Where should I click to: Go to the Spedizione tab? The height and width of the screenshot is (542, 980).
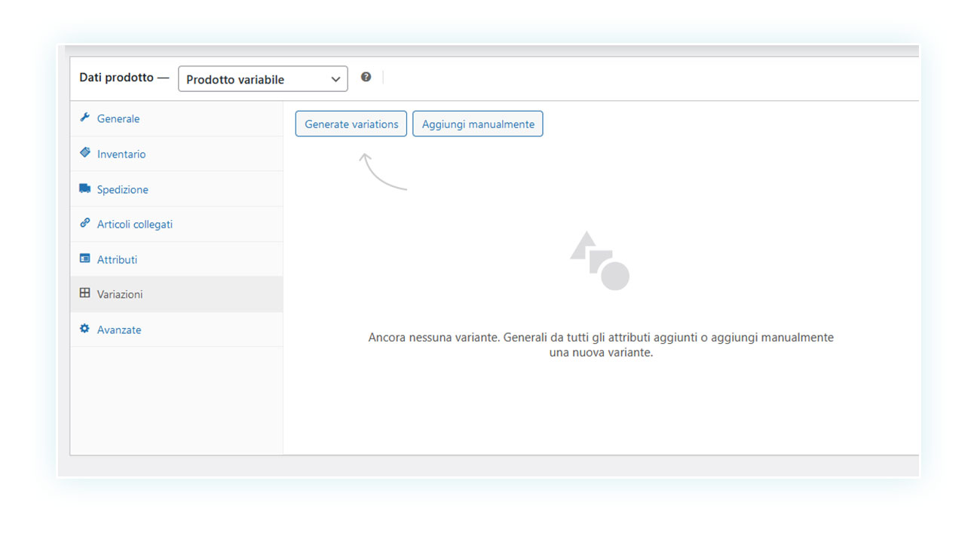pos(176,189)
